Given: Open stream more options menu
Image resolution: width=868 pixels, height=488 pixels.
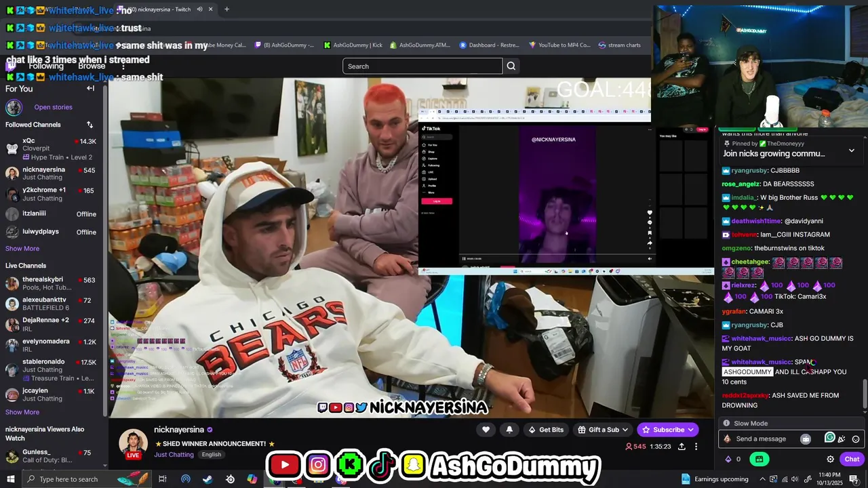Looking at the screenshot, I should 696,447.
